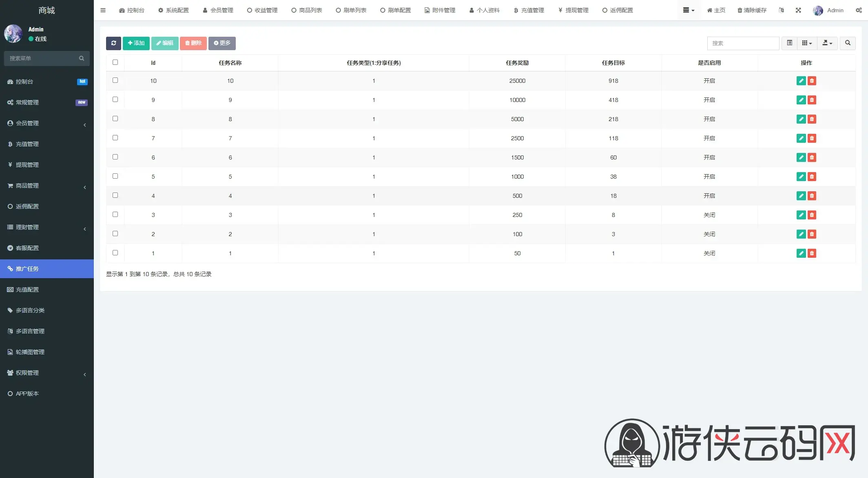
Task: Tick the checkbox for row Id 1
Action: [x=115, y=253]
